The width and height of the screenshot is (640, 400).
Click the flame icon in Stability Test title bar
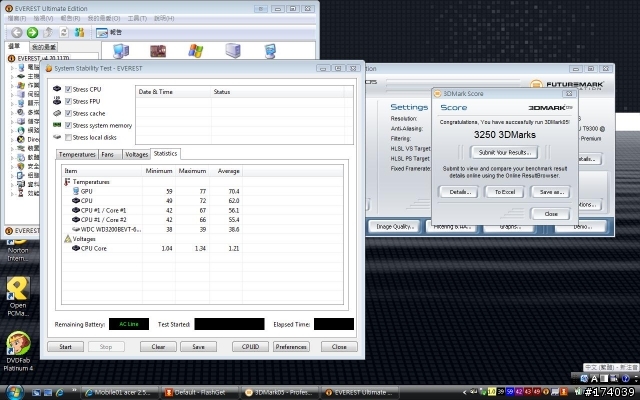click(49, 68)
